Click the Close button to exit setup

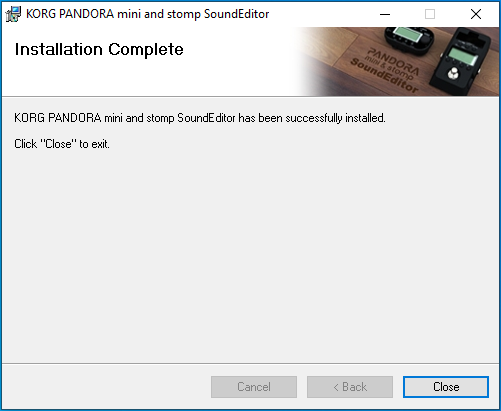[x=446, y=387]
